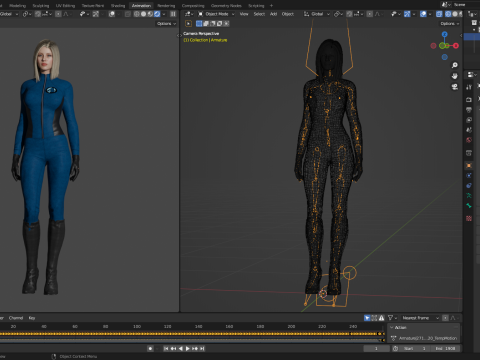Switch to the UV Editing workspace
Viewport: 480px width, 360px height.
click(x=65, y=6)
